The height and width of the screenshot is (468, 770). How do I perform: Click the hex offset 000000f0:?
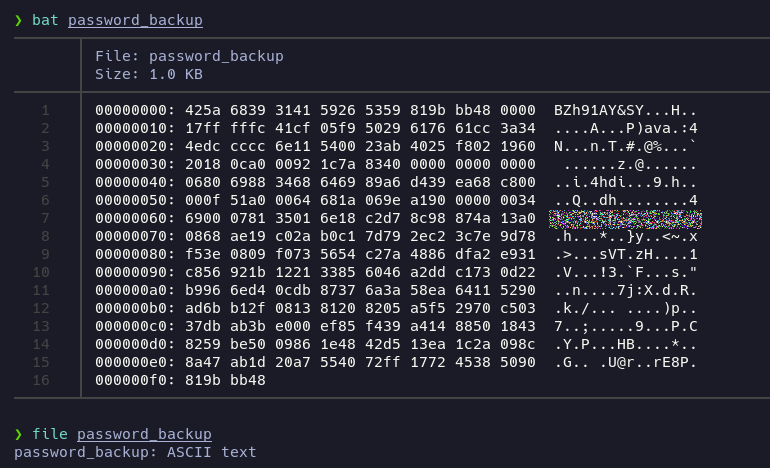tap(135, 380)
